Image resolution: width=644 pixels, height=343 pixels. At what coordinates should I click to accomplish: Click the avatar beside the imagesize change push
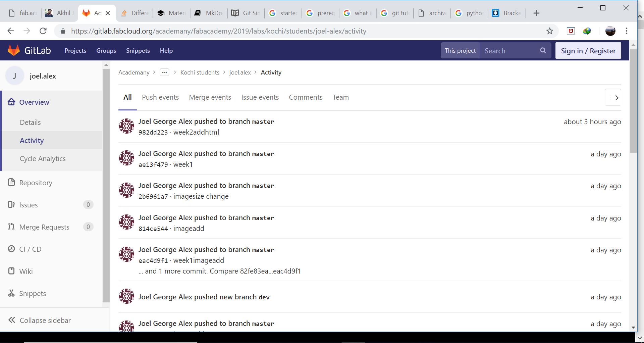pos(127,190)
